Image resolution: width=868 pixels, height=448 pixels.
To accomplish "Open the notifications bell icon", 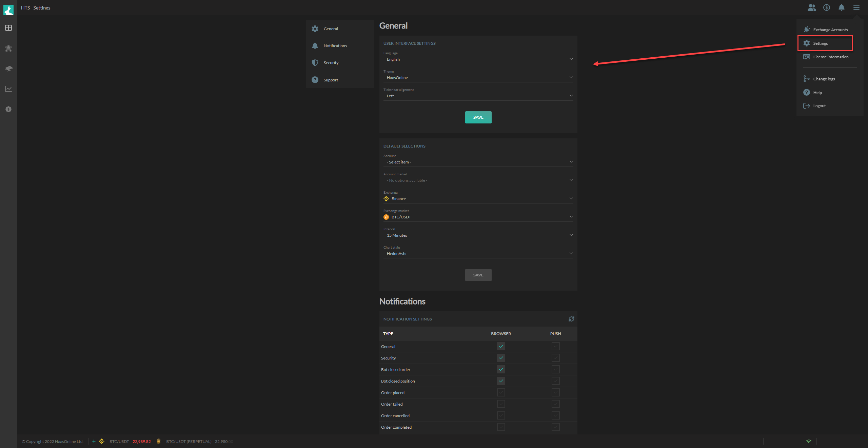I will coord(841,7).
